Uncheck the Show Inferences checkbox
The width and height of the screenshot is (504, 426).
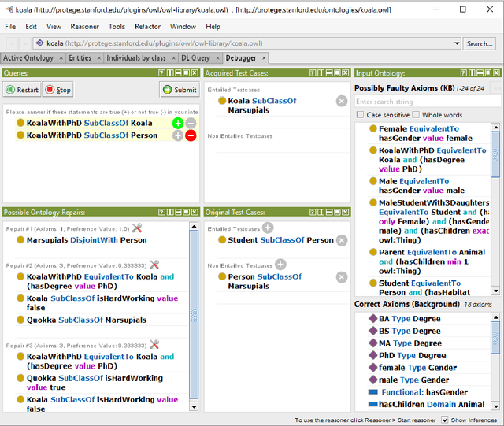click(x=446, y=420)
